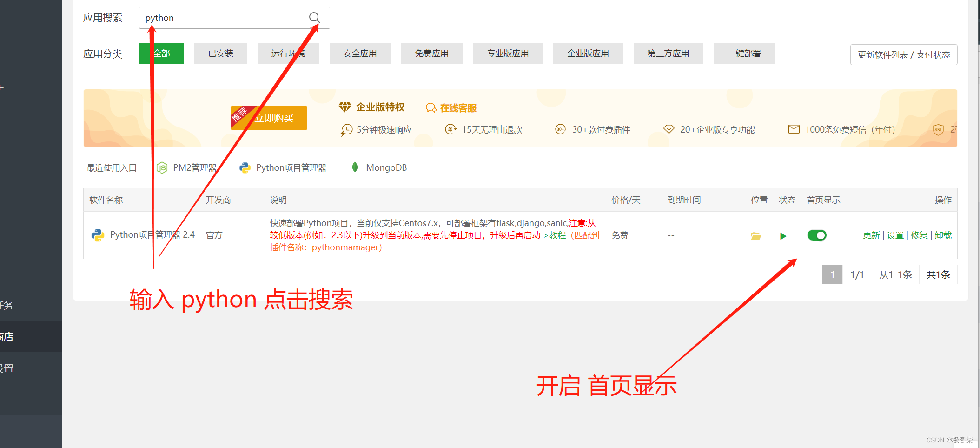Click the 共1条 total count text

[x=938, y=274]
